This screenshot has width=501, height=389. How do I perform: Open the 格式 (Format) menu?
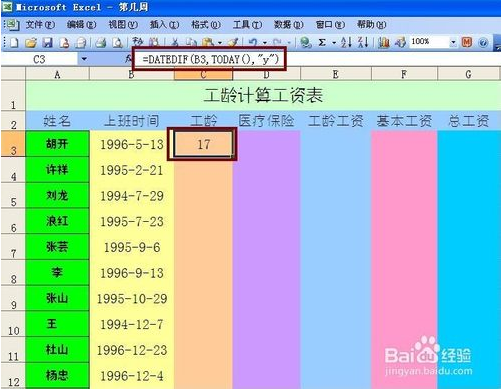206,25
